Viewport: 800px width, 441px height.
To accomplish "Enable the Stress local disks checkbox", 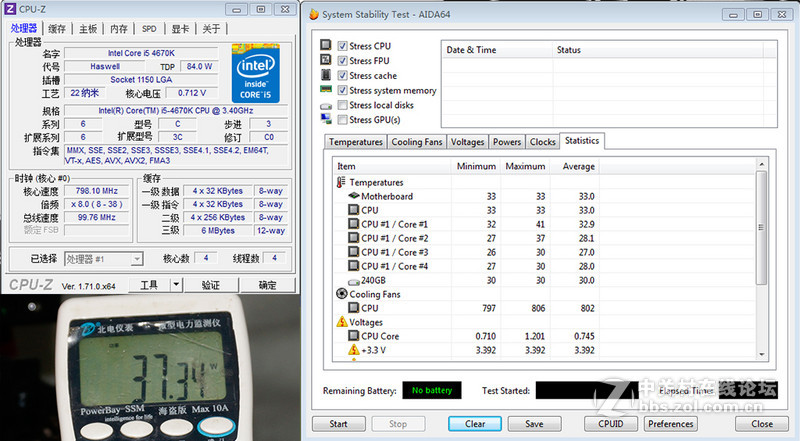I will coord(343,105).
